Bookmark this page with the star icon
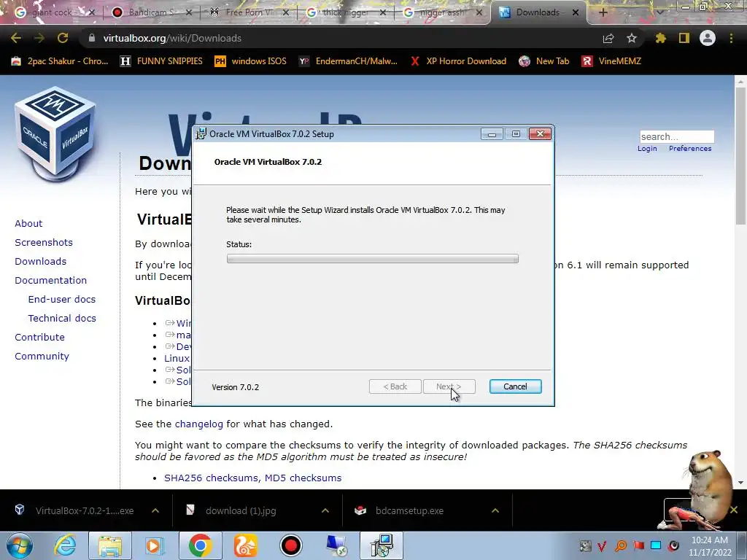This screenshot has width=747, height=560. coord(632,38)
